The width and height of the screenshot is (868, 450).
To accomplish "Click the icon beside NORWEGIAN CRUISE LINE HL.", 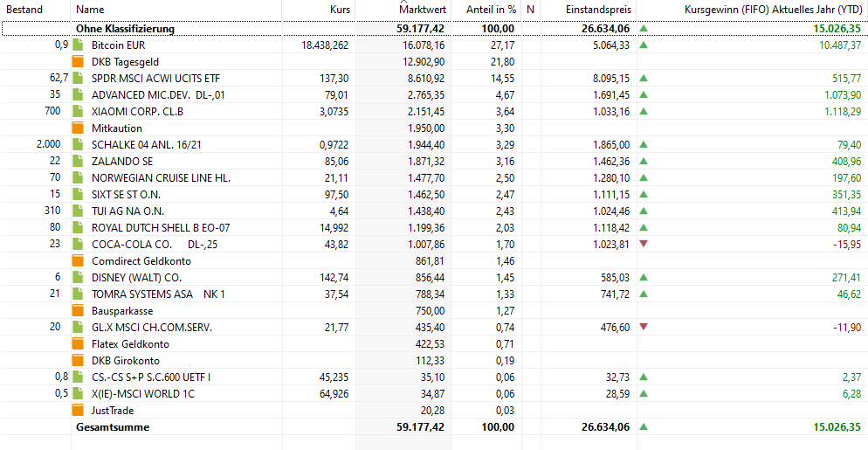I will tap(78, 178).
